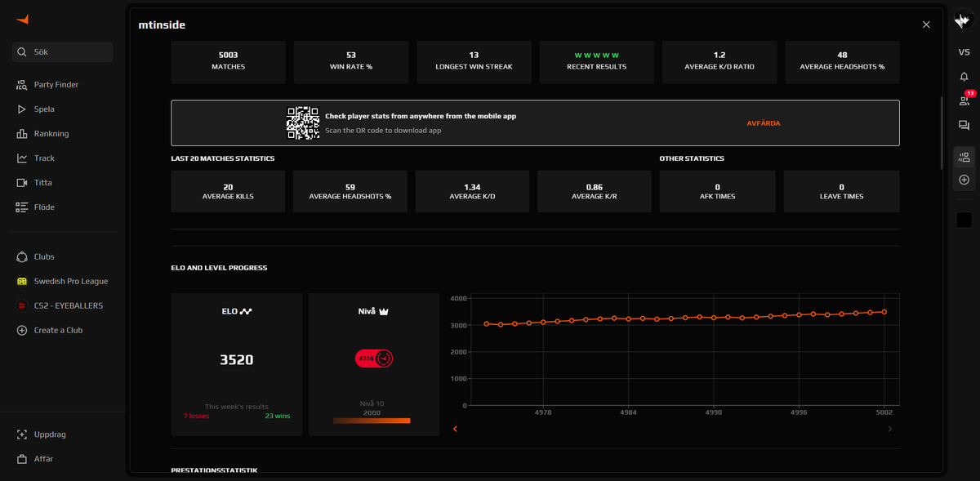Click the LAST 20 MATCHES STATISTICS heading

[223, 158]
